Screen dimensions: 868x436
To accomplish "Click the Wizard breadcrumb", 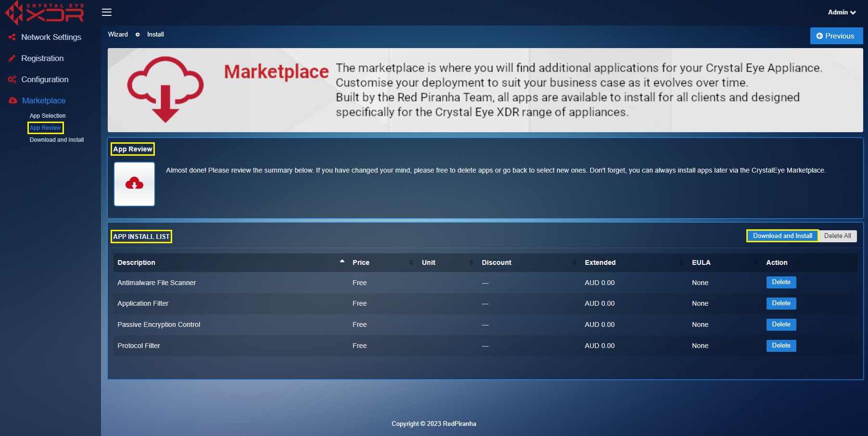I will click(118, 35).
